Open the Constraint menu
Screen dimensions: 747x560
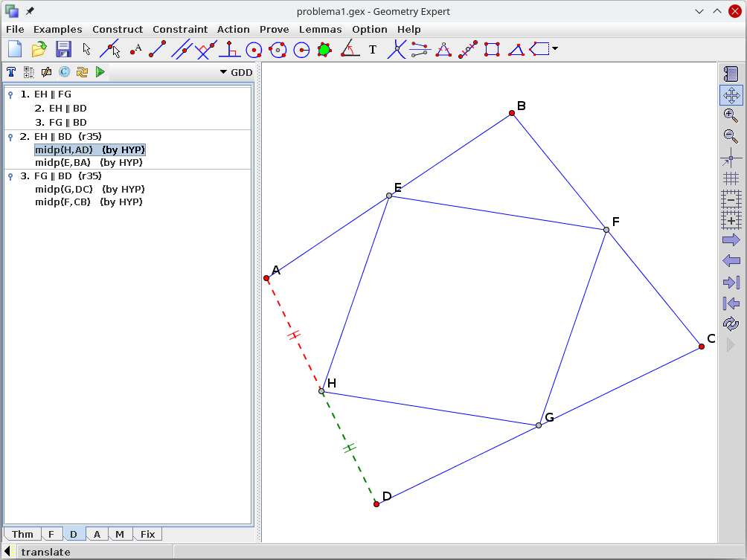pos(180,30)
